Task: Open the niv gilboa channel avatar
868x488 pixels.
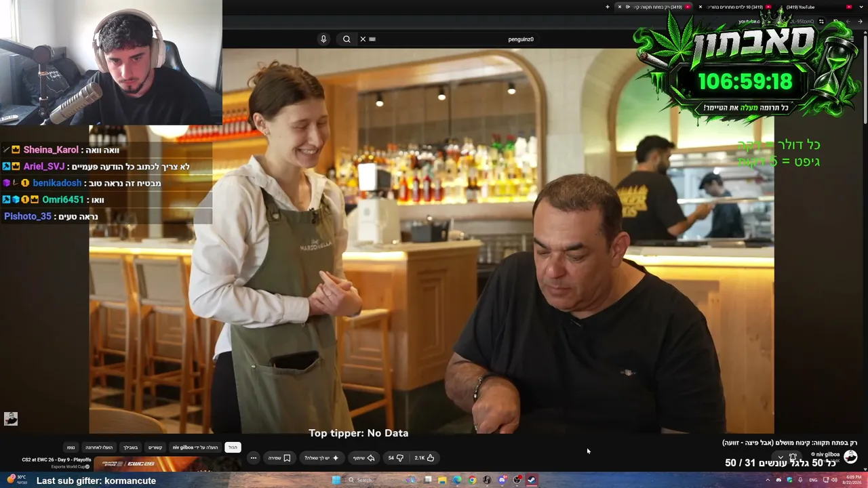Action: tap(850, 456)
